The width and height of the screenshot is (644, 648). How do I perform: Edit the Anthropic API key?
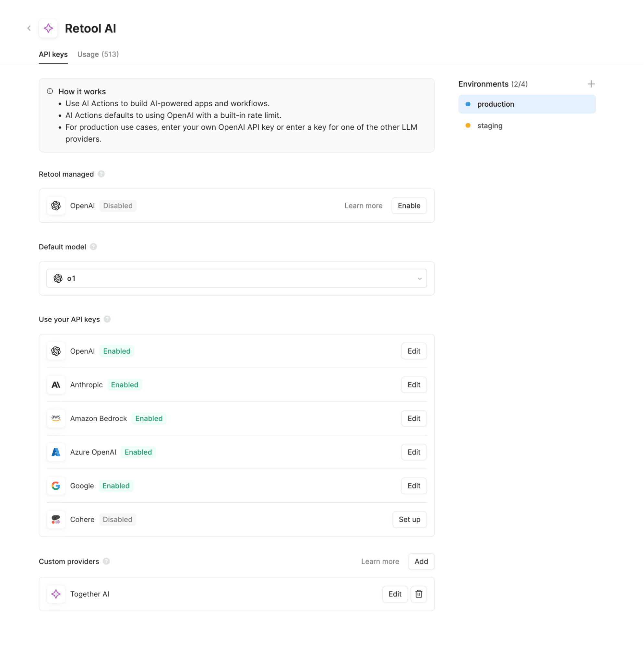pos(413,385)
